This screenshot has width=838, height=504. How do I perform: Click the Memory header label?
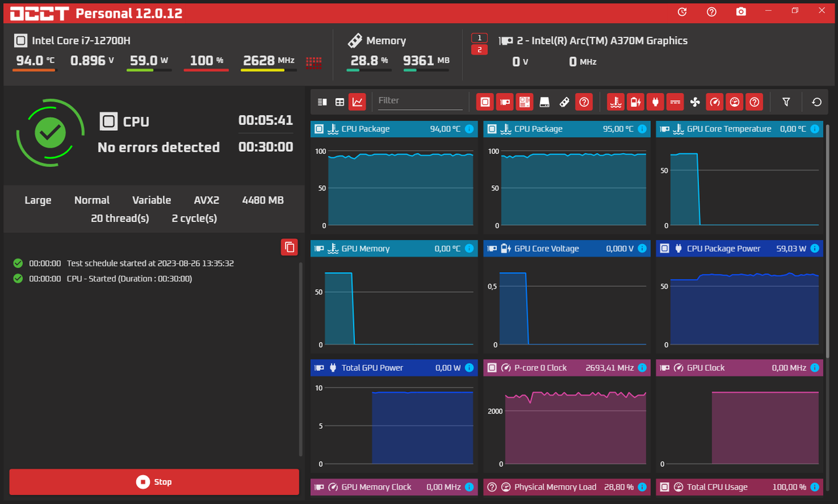tap(386, 41)
